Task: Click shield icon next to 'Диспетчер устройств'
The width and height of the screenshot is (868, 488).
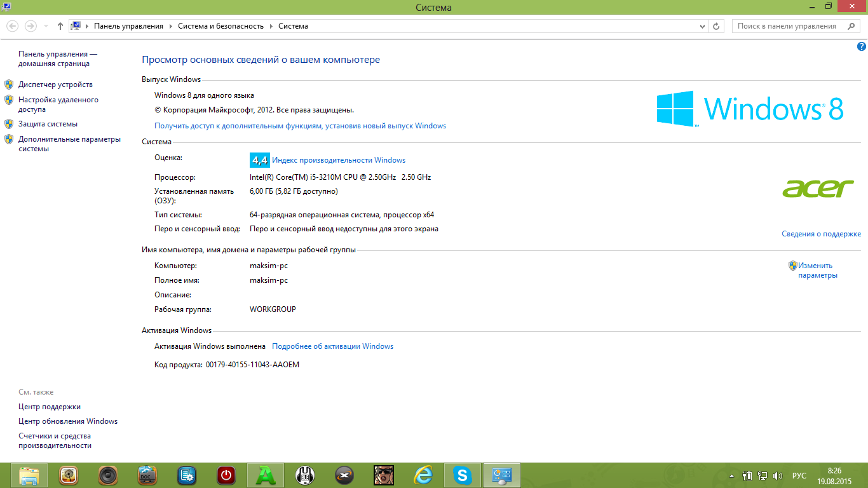Action: tap(9, 85)
